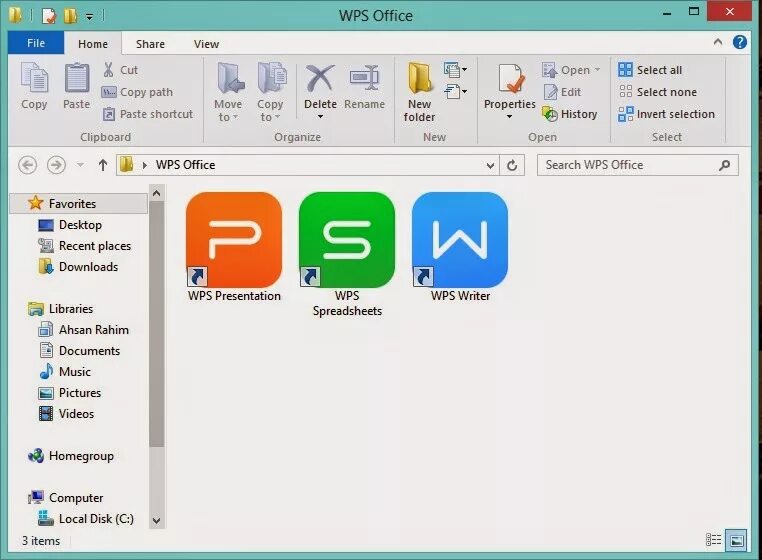Open the Music library
Image resolution: width=762 pixels, height=560 pixels.
(x=65, y=372)
